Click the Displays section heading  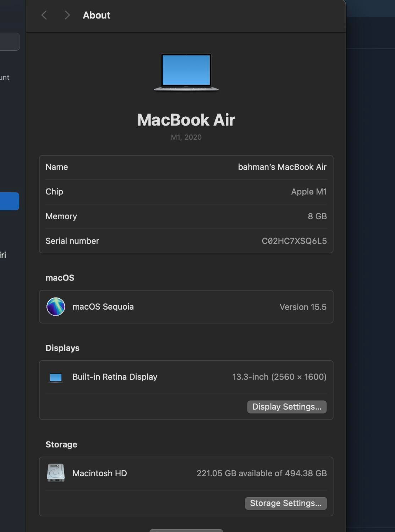62,348
